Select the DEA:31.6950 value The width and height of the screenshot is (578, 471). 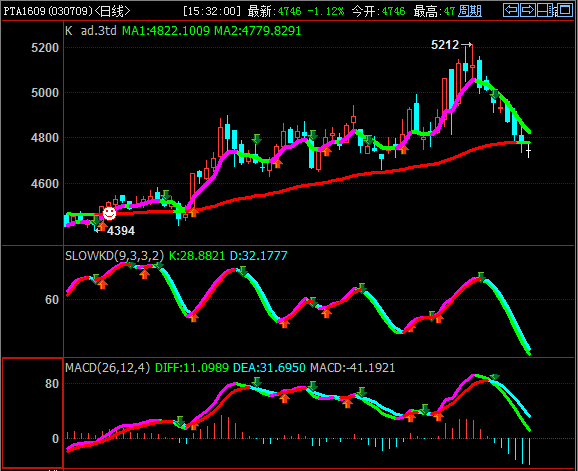click(x=269, y=367)
